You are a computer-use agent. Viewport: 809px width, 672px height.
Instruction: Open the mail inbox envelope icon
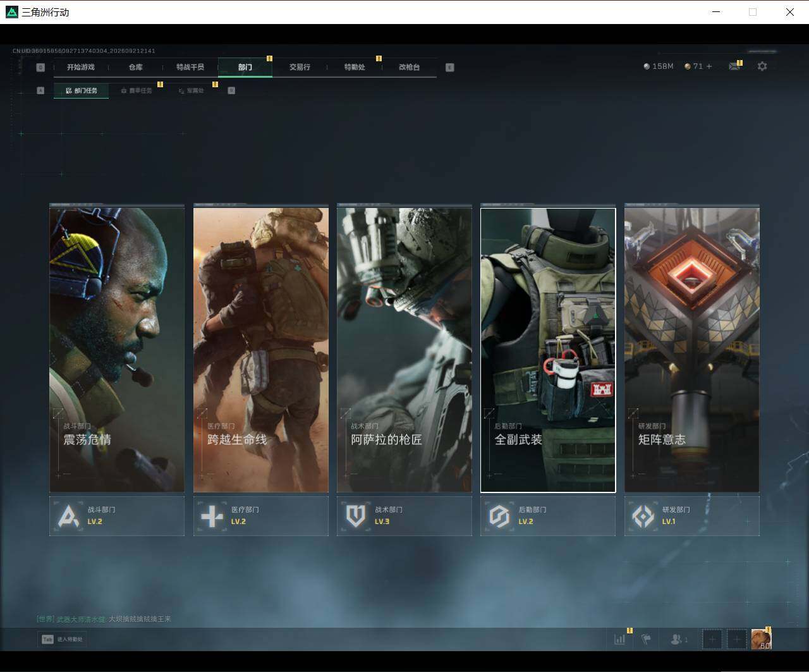point(734,66)
